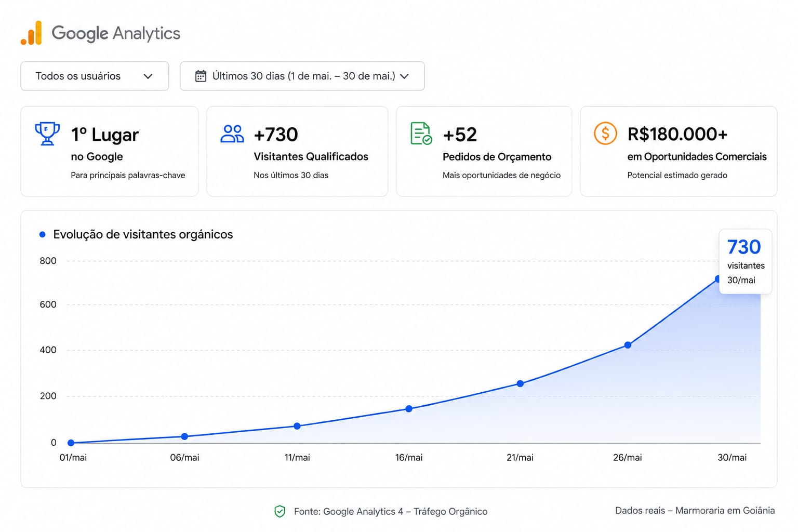This screenshot has height=532, width=798.
Task: Click the 800 y-axis label
Action: coord(48,261)
